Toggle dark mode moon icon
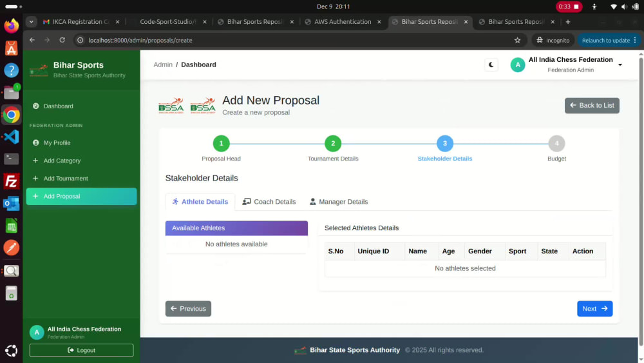Image resolution: width=644 pixels, height=363 pixels. [491, 64]
